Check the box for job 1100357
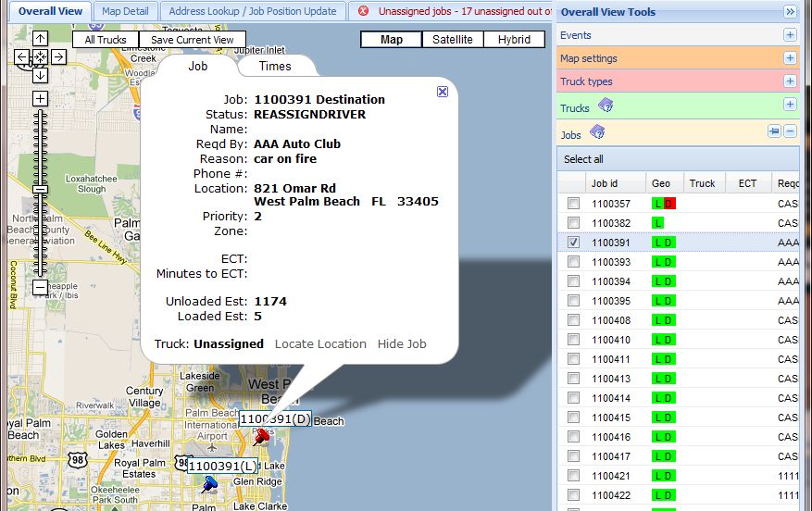812x511 pixels. tap(574, 204)
